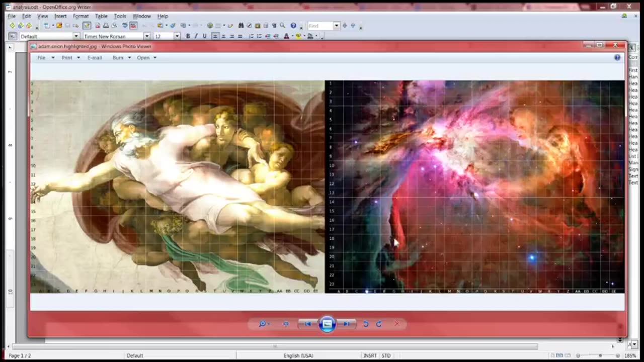The image size is (644, 362).
Task: Click Writer zoom slider handle
Action: 600,355
